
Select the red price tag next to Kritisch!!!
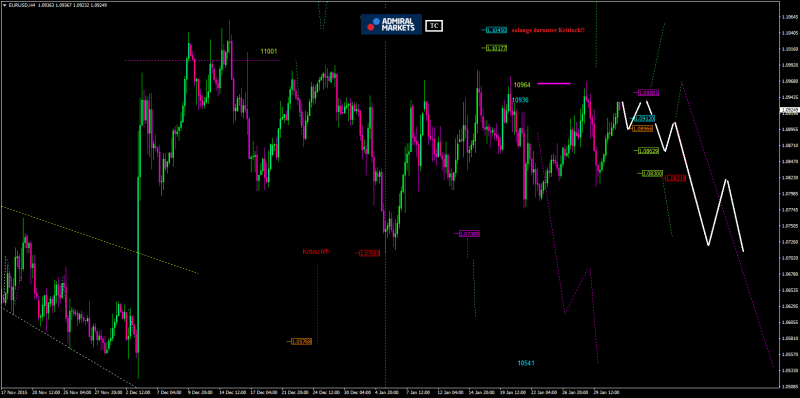pos(369,253)
